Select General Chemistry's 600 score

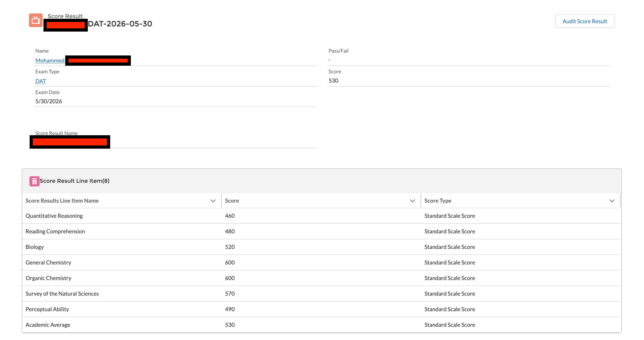(230, 262)
